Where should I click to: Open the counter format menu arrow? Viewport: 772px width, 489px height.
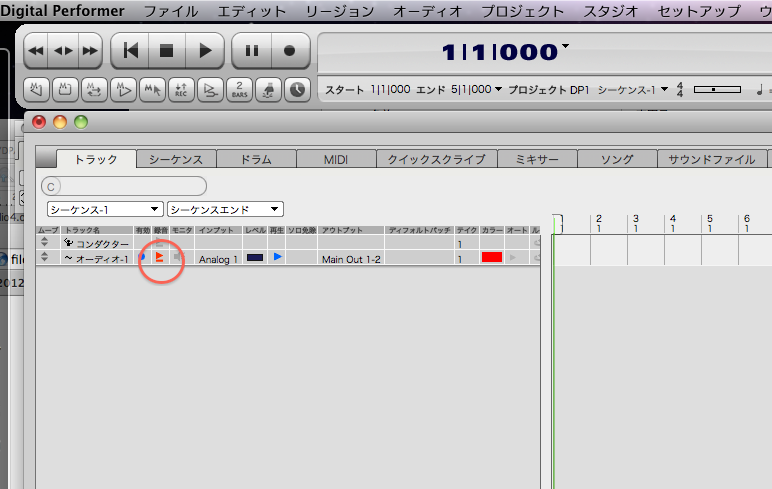click(565, 46)
